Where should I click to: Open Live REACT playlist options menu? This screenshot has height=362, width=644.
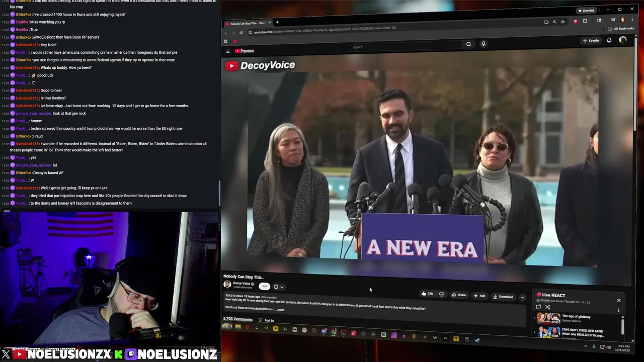(619, 311)
